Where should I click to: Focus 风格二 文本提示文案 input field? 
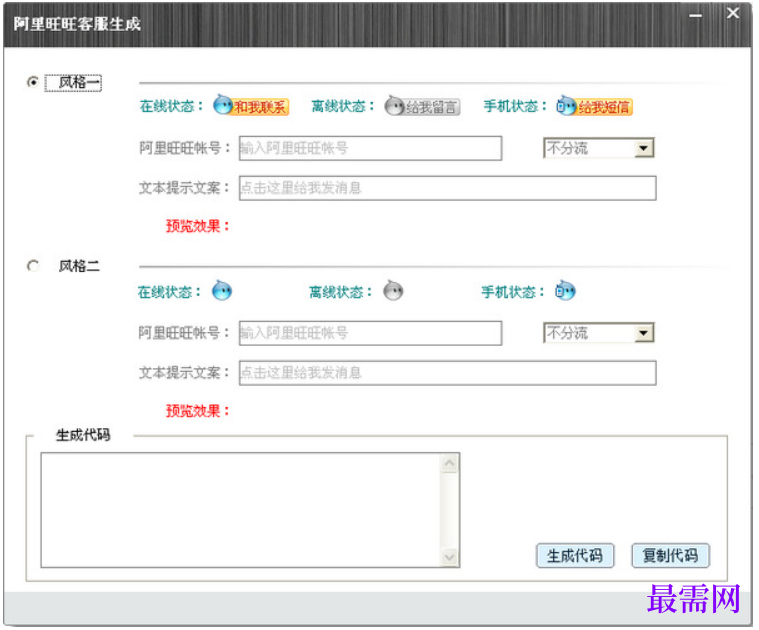448,373
